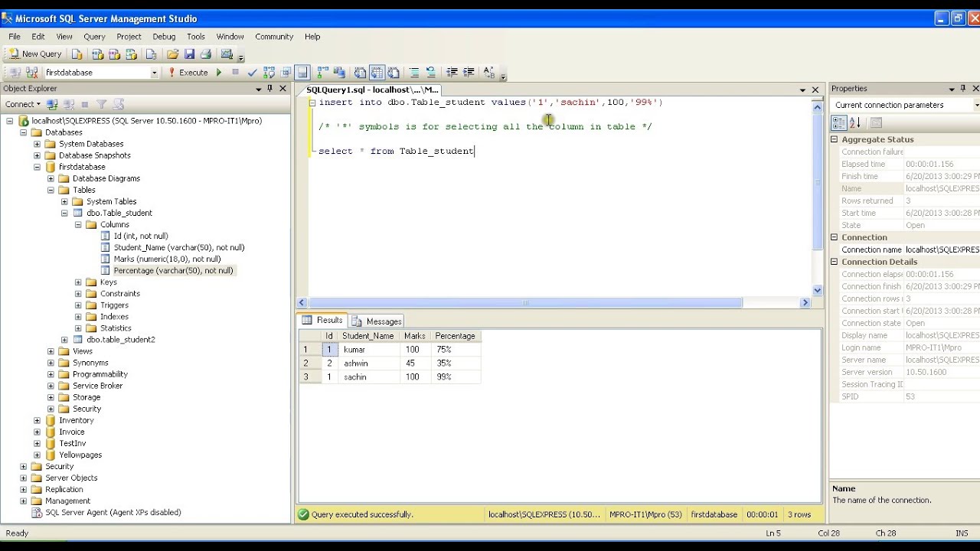The height and width of the screenshot is (551, 980).
Task: Open Current connection parameters dropdown
Action: (x=976, y=105)
